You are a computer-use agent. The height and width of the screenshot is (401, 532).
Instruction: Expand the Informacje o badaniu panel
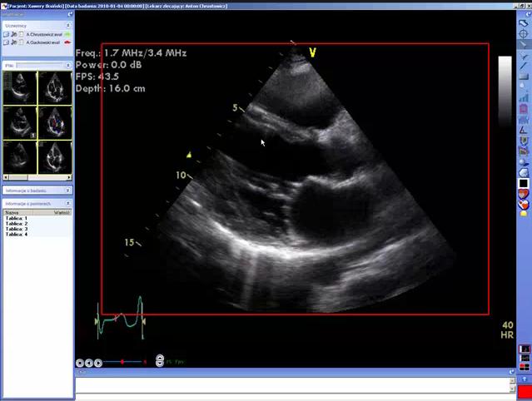(67, 191)
